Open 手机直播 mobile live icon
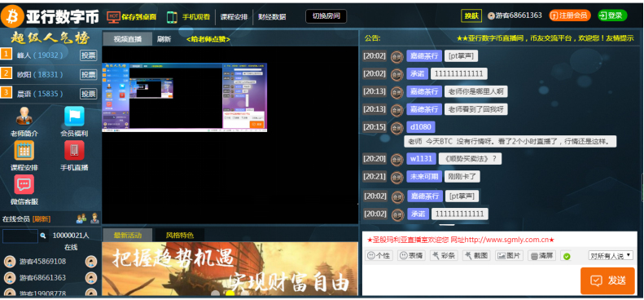The height and width of the screenshot is (300, 644). point(74,150)
